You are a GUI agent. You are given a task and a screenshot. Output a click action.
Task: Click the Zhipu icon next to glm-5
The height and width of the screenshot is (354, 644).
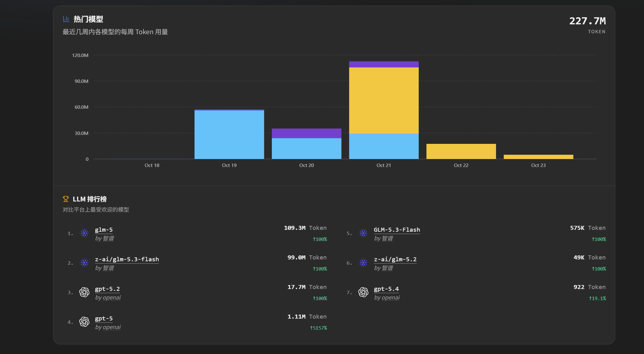point(84,233)
